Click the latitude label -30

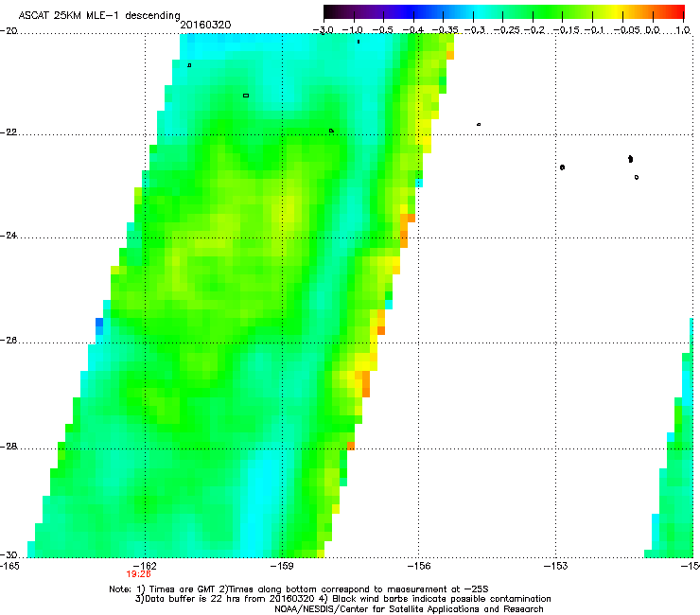[x=9, y=555]
